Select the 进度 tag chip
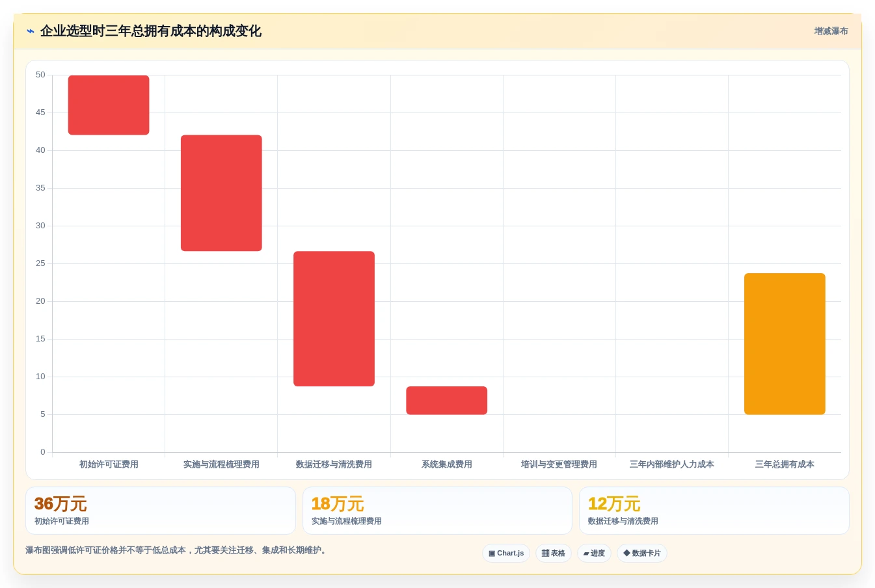Screen dimensions: 875x588 (x=594, y=554)
